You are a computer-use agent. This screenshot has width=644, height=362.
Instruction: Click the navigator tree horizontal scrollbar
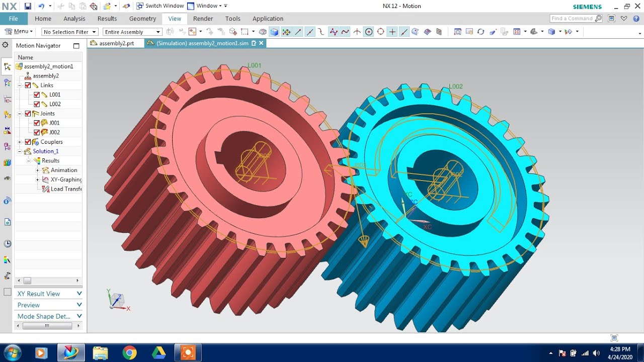pyautogui.click(x=48, y=281)
